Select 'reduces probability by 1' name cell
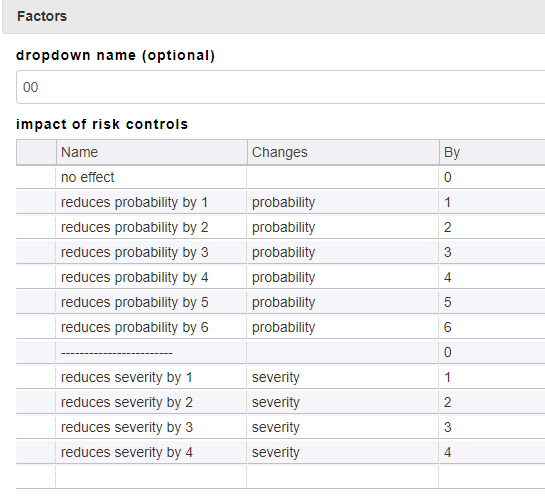The image size is (545, 499). (x=152, y=202)
